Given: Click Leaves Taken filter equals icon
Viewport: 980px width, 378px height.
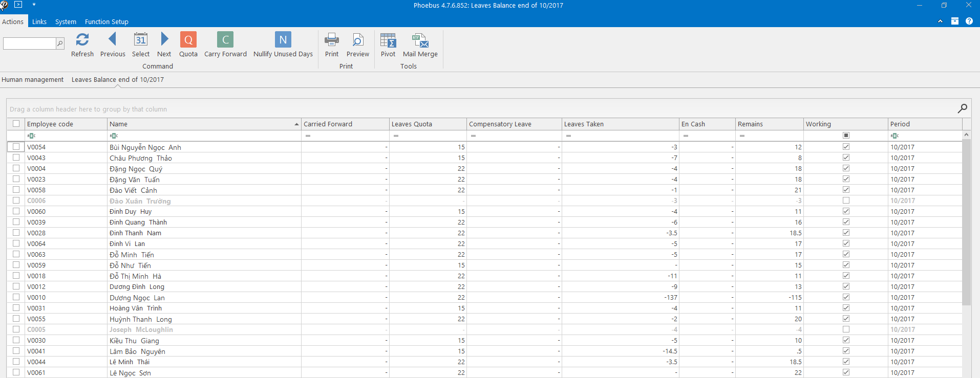Looking at the screenshot, I should (x=568, y=136).
